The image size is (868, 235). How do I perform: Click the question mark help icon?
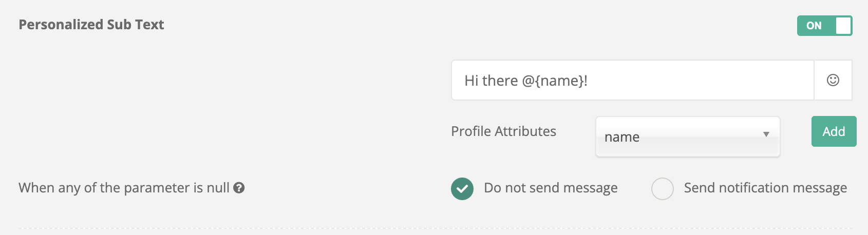(x=239, y=188)
